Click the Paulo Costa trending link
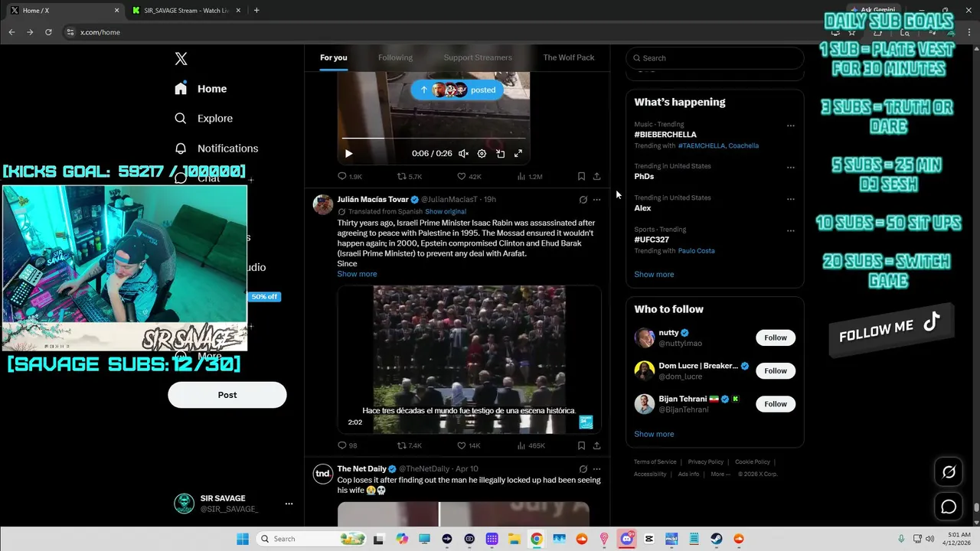Viewport: 980px width, 551px height. (696, 251)
